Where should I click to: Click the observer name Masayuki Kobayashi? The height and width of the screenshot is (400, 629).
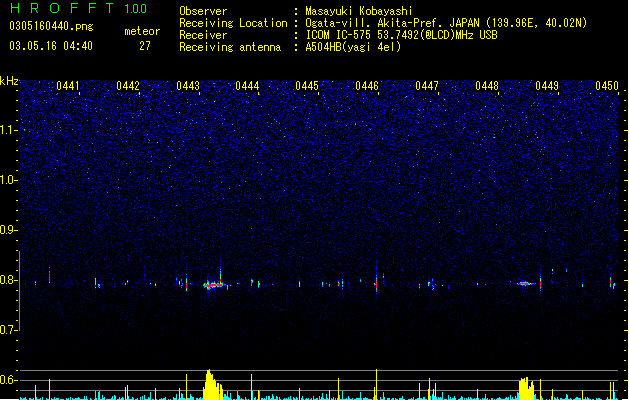click(x=359, y=11)
